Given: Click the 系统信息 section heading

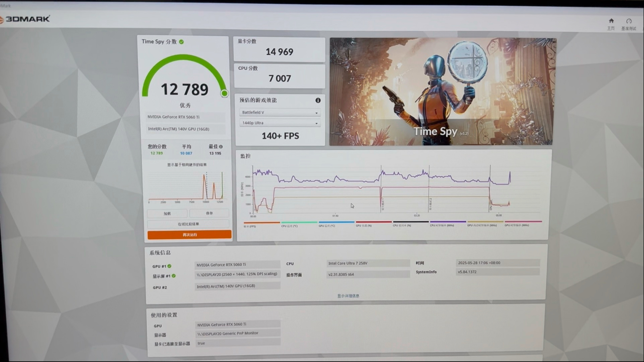Looking at the screenshot, I should pyautogui.click(x=160, y=253).
